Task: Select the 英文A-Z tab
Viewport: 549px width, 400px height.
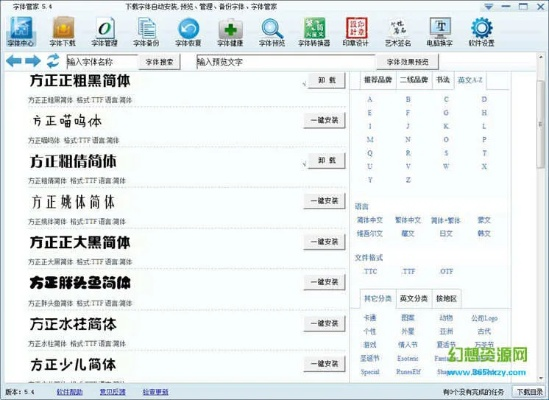Action: click(470, 80)
